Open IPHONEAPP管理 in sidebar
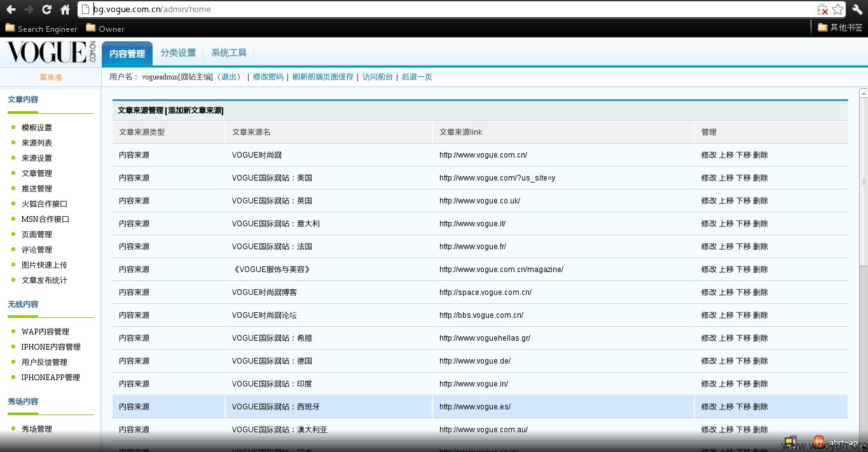The width and height of the screenshot is (868, 452). [x=51, y=378]
